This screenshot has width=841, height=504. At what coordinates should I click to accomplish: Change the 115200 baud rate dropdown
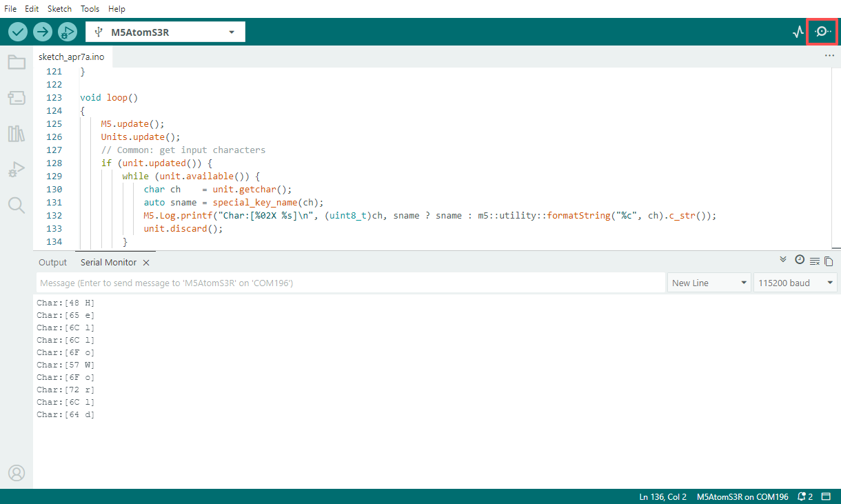(x=796, y=283)
